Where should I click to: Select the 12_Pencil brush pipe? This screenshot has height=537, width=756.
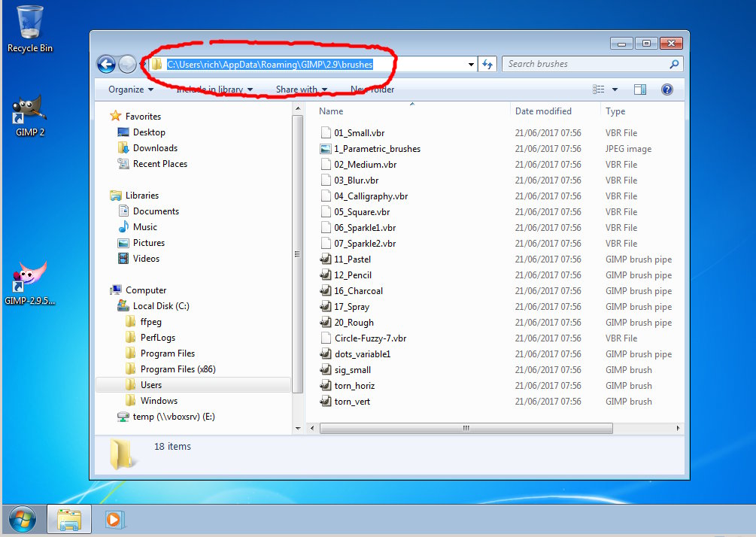tap(353, 275)
